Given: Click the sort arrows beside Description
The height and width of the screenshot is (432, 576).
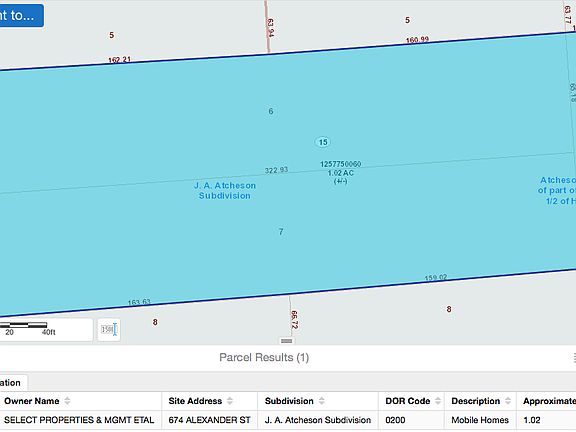Looking at the screenshot, I should tap(508, 401).
